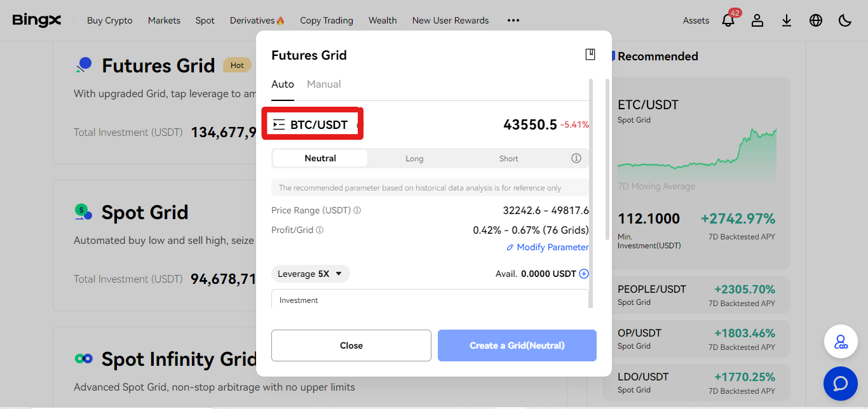Click the 32242.6 - 49817.6 price range value
Image resolution: width=868 pixels, height=409 pixels.
click(x=546, y=210)
